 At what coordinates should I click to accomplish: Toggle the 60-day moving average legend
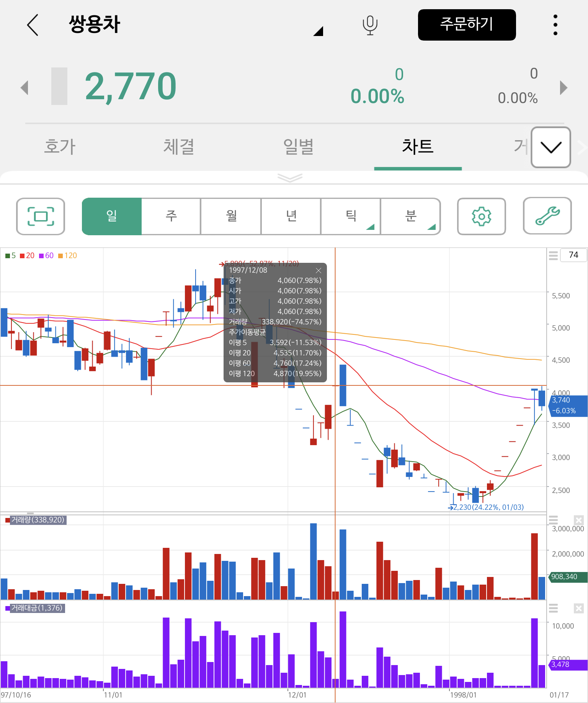pyautogui.click(x=46, y=256)
